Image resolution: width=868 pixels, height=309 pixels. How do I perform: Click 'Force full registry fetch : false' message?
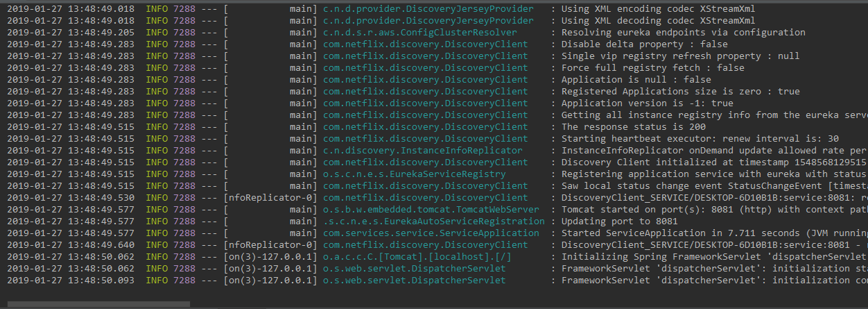(652, 68)
